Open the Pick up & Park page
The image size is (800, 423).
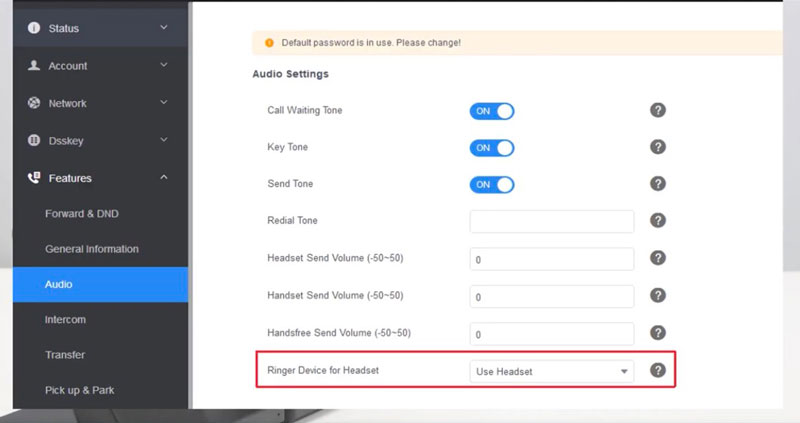coord(82,390)
